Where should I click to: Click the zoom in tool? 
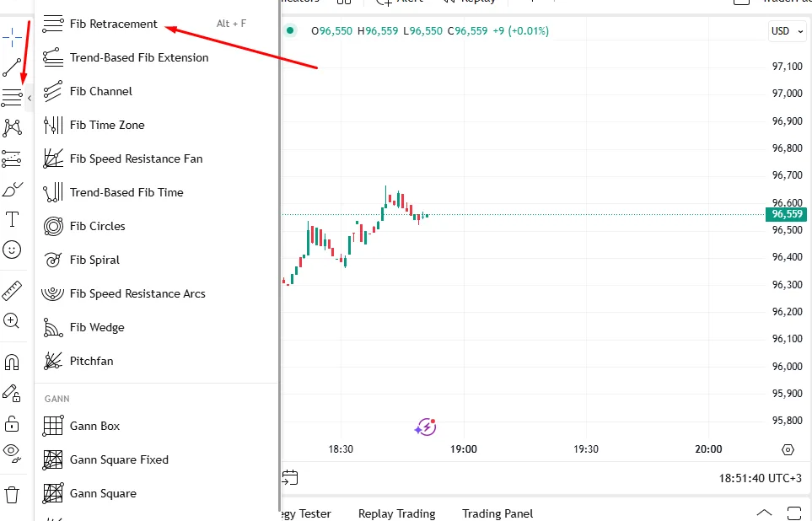point(12,320)
